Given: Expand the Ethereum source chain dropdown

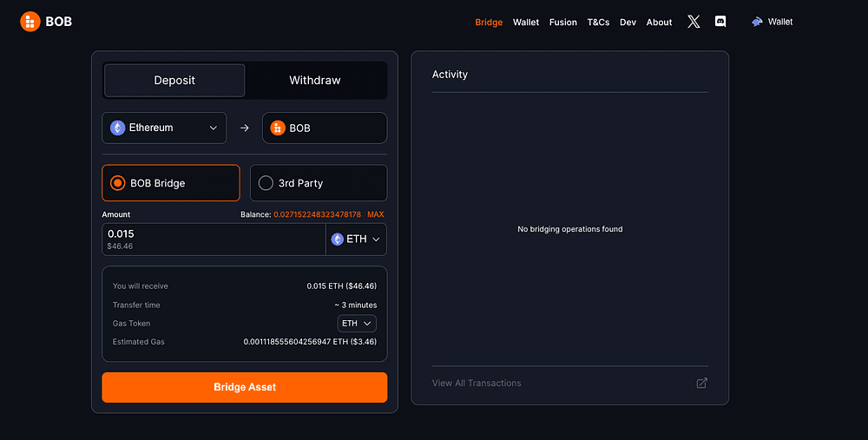Looking at the screenshot, I should [164, 128].
